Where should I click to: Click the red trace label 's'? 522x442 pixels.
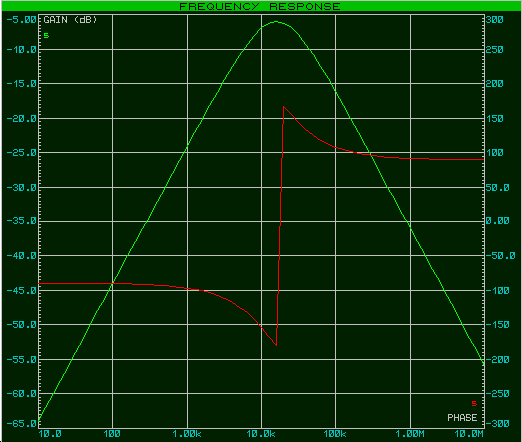point(474,404)
